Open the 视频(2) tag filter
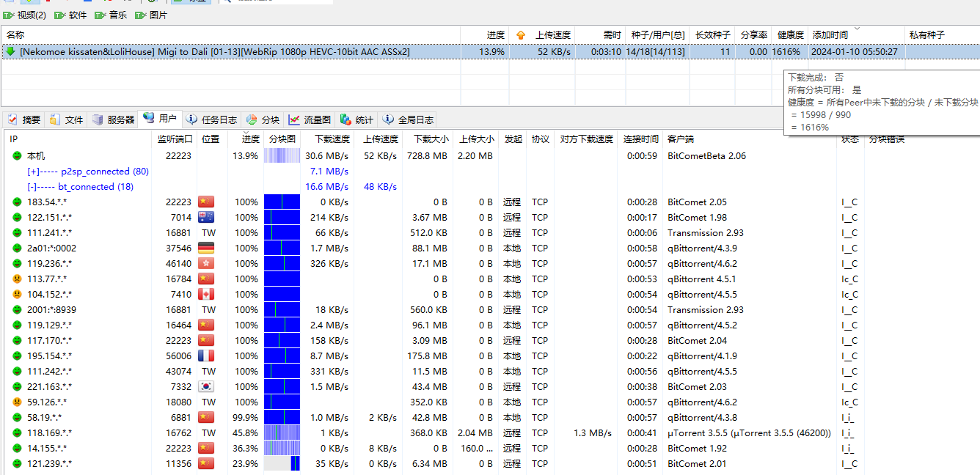 pyautogui.click(x=25, y=15)
